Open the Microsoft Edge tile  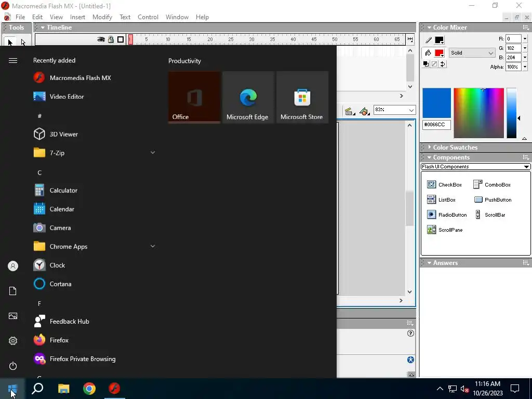tap(248, 97)
